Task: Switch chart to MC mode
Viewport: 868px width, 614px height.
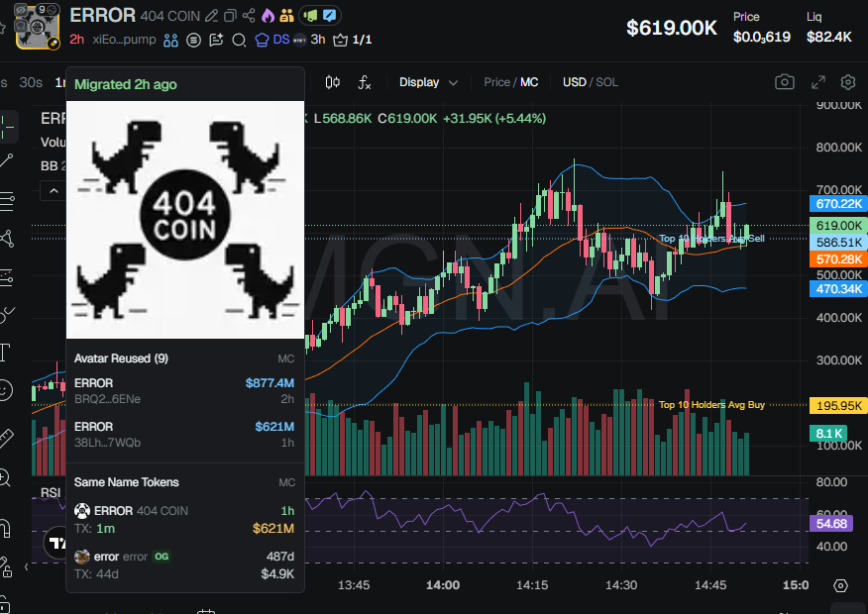Action: pyautogui.click(x=529, y=82)
